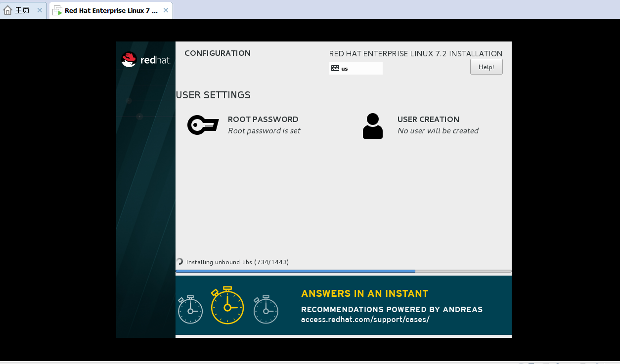Click the Help! button
This screenshot has width=620, height=364.
[486, 67]
